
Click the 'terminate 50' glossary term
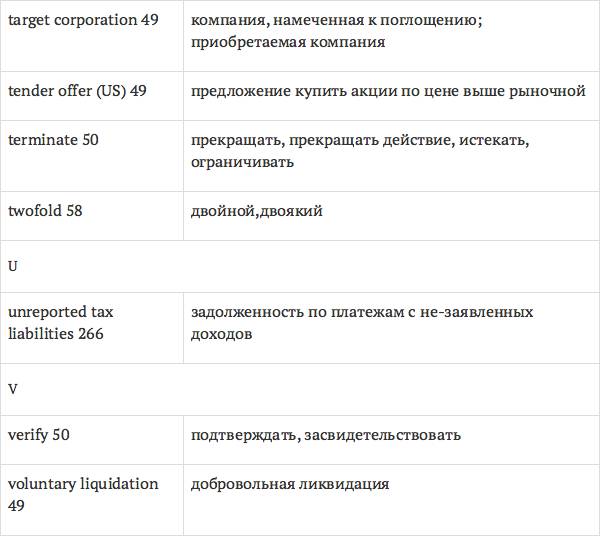53,140
